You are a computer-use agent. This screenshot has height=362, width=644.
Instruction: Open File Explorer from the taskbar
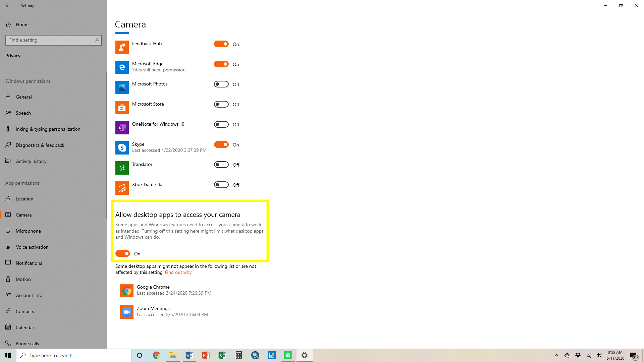tap(173, 355)
